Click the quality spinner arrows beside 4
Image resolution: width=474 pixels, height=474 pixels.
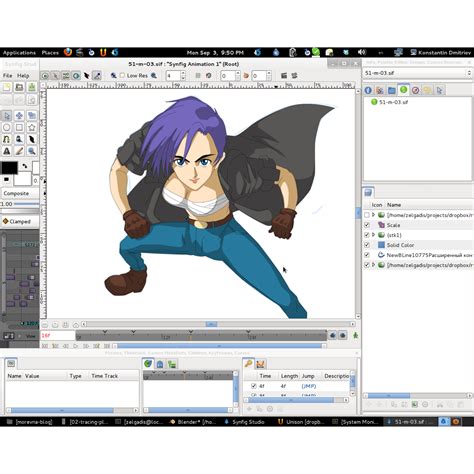183,76
